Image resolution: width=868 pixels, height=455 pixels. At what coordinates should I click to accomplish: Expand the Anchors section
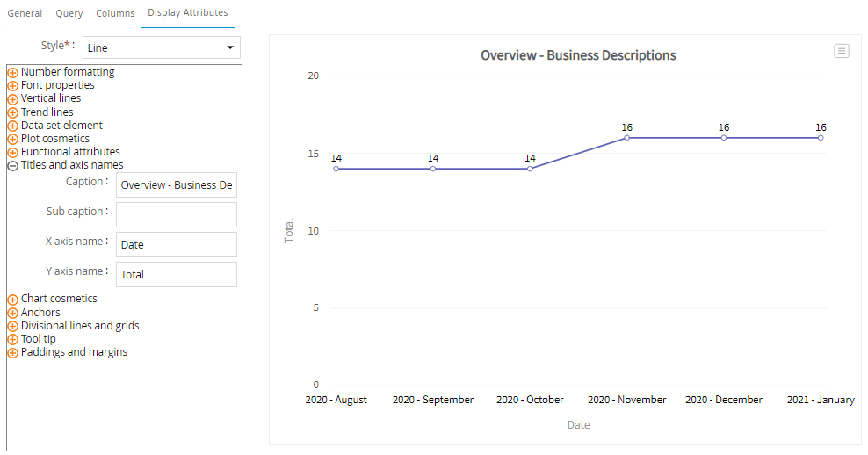point(13,313)
